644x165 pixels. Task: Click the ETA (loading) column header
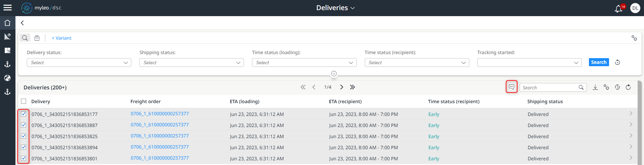(245, 101)
